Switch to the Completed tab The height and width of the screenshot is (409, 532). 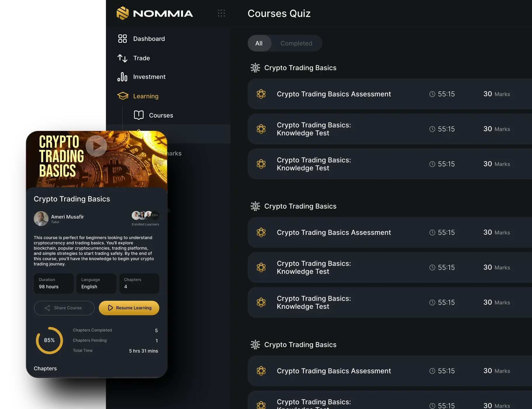click(296, 43)
